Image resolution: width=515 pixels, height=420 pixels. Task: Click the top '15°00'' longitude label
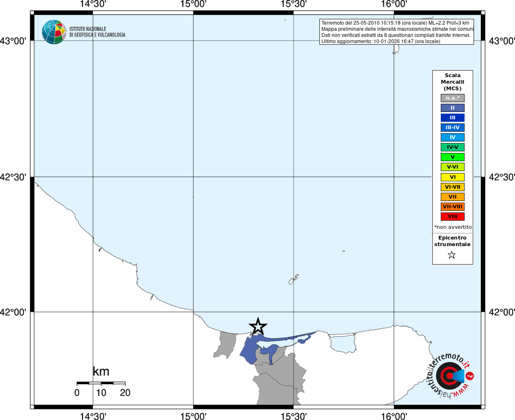tap(193, 5)
